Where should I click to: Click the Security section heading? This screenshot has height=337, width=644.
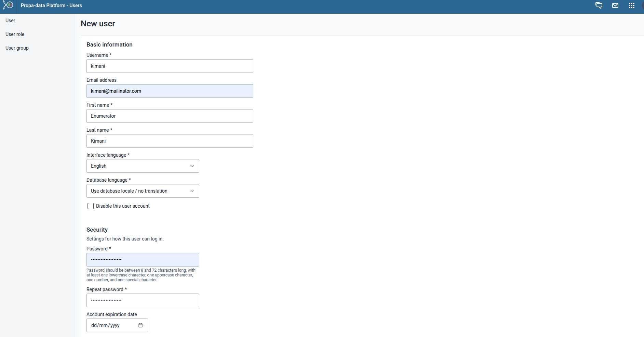(97, 230)
